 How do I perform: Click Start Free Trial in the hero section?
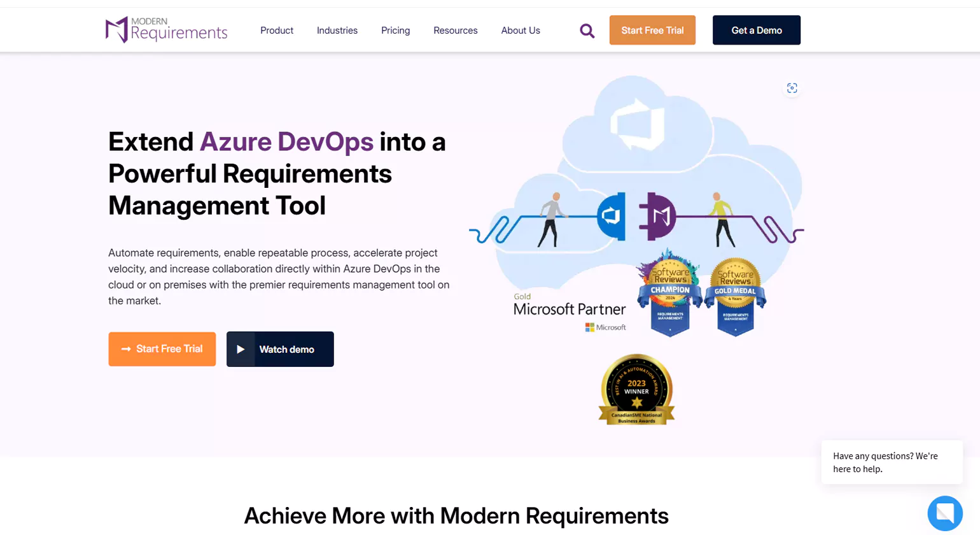pyautogui.click(x=162, y=349)
